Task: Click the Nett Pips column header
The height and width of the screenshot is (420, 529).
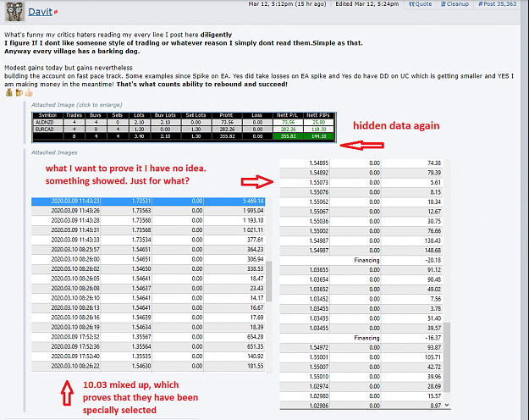Action: (317, 115)
